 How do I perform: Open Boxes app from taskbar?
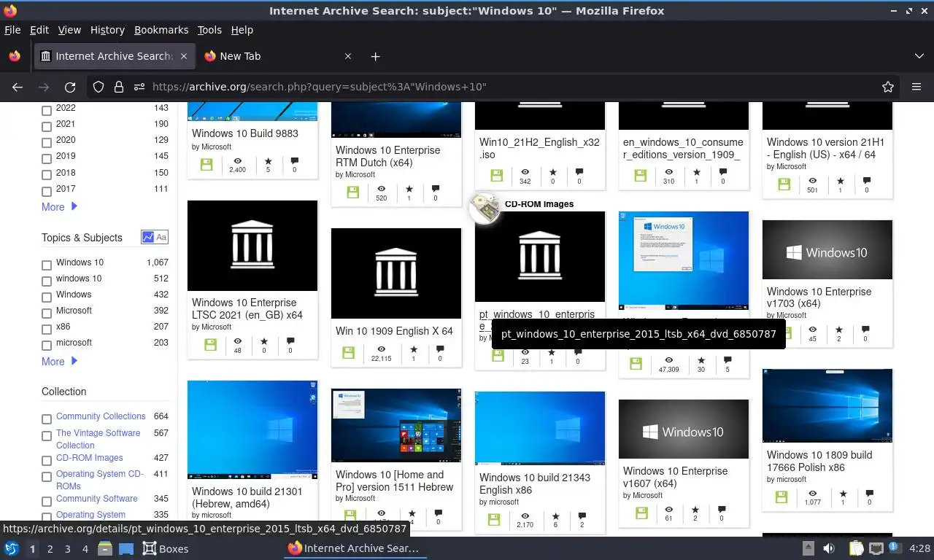[x=165, y=548]
